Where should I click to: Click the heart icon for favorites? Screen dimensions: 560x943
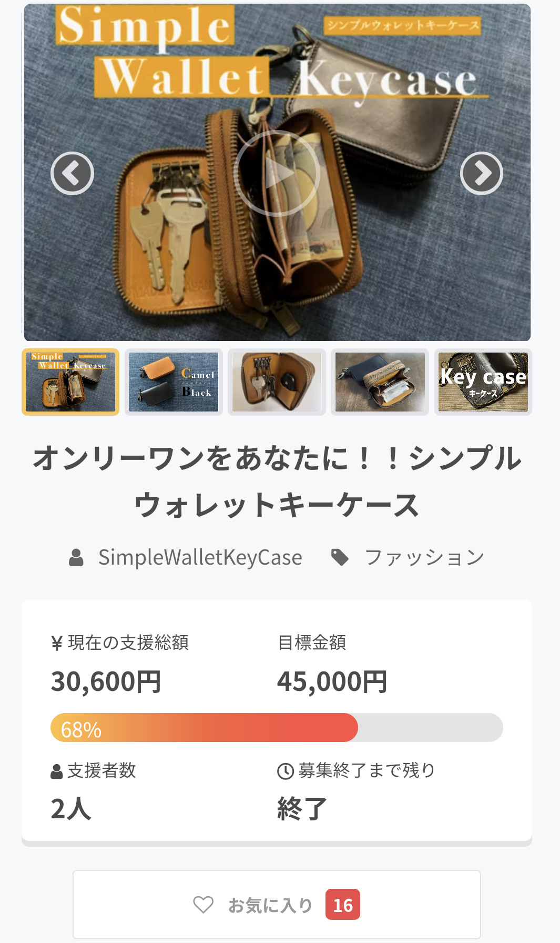tap(203, 905)
